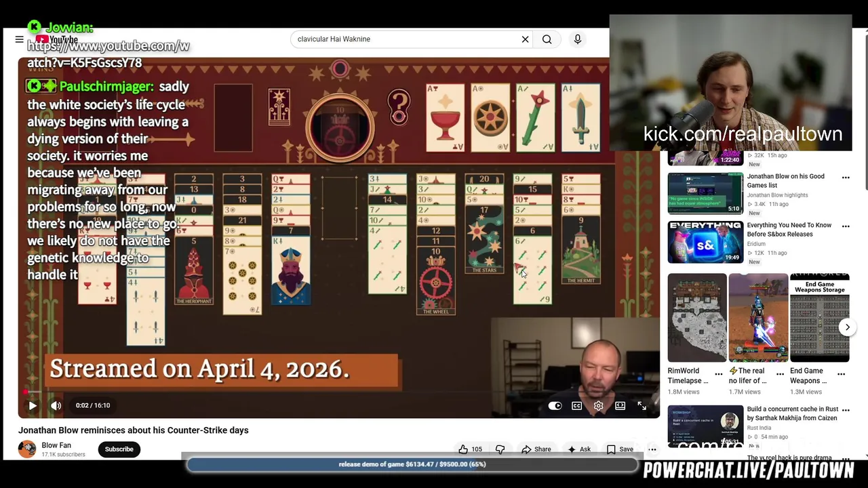Toggle the autoplay switch

pos(555,405)
